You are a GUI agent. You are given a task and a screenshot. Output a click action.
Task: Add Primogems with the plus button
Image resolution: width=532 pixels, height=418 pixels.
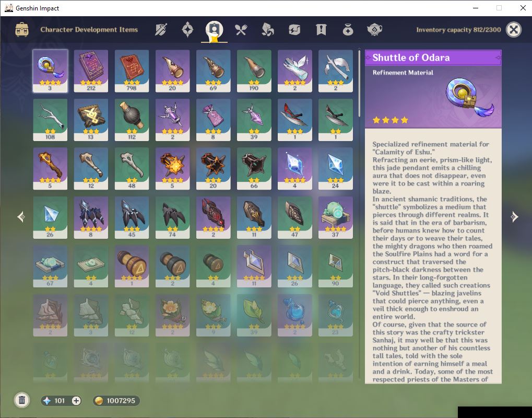click(x=76, y=401)
